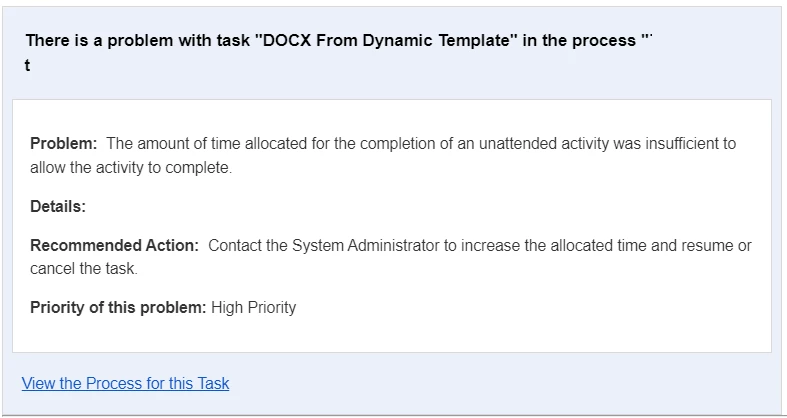Click the bold Problem: label
Image resolution: width=787 pixels, height=418 pixels.
coord(64,144)
